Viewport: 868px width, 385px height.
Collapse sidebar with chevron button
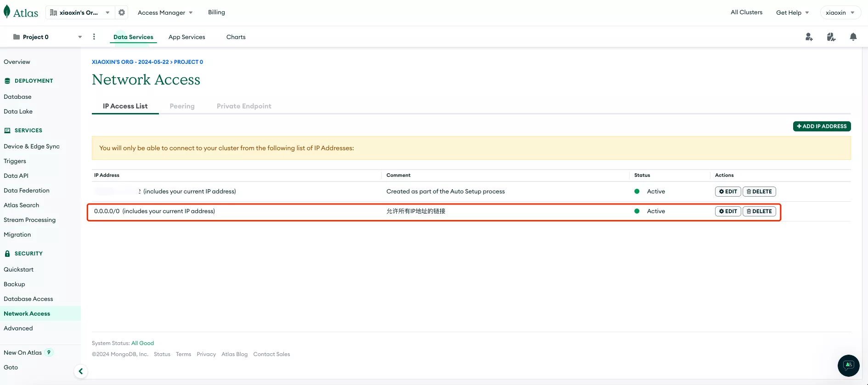(81, 371)
